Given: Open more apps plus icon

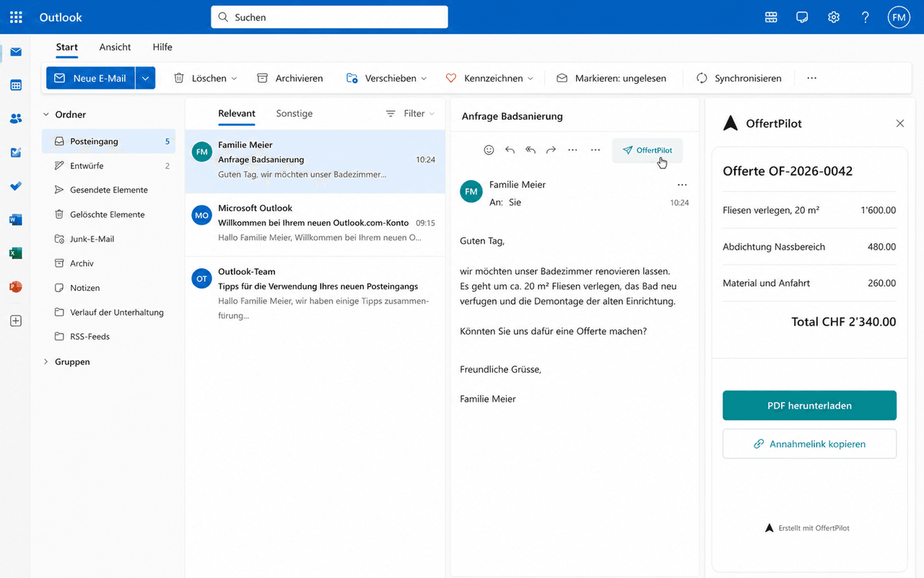Looking at the screenshot, I should click(x=16, y=321).
